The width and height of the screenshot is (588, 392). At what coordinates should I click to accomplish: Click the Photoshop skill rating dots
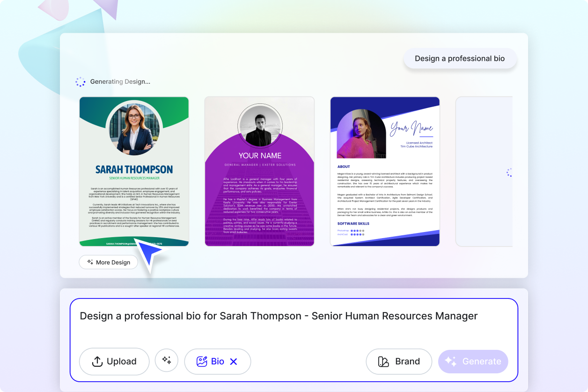coord(357,231)
